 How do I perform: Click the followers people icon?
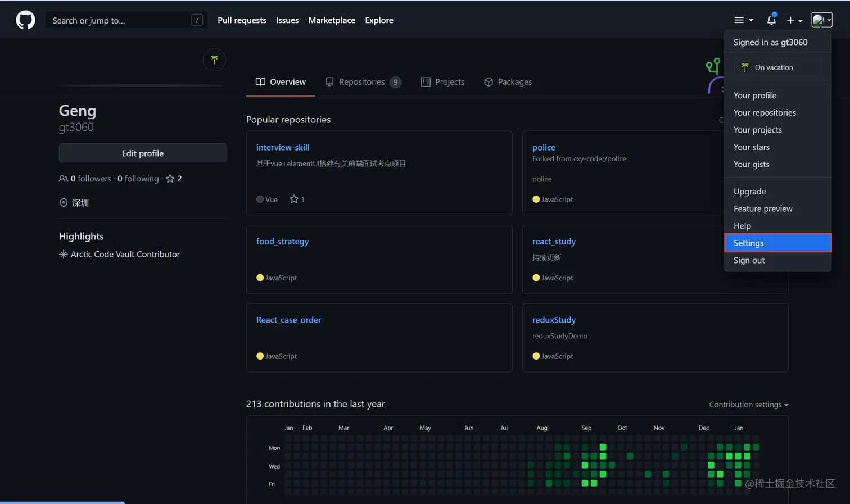[64, 179]
